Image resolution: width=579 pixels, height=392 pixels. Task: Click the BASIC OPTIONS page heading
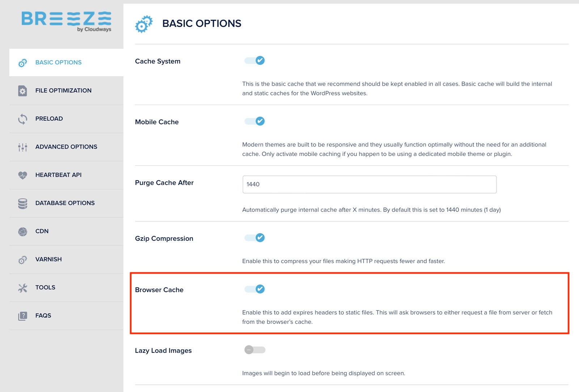(202, 24)
